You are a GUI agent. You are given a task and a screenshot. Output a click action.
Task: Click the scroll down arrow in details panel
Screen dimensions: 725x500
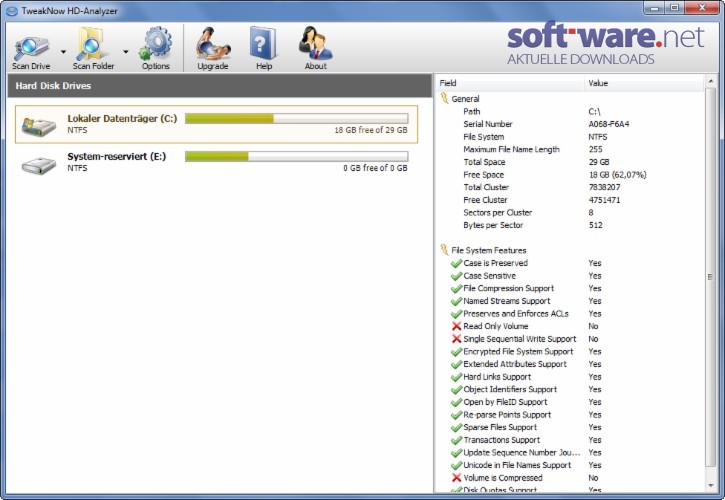click(x=711, y=486)
